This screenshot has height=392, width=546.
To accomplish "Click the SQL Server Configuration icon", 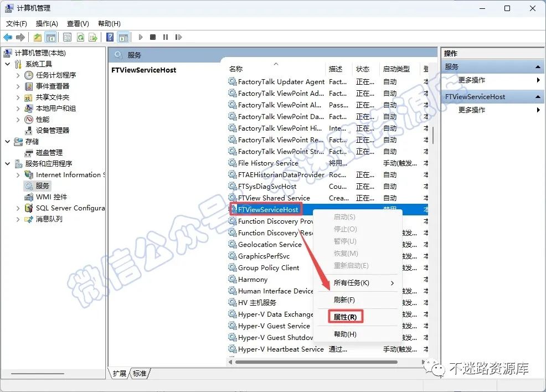I will tap(29, 208).
